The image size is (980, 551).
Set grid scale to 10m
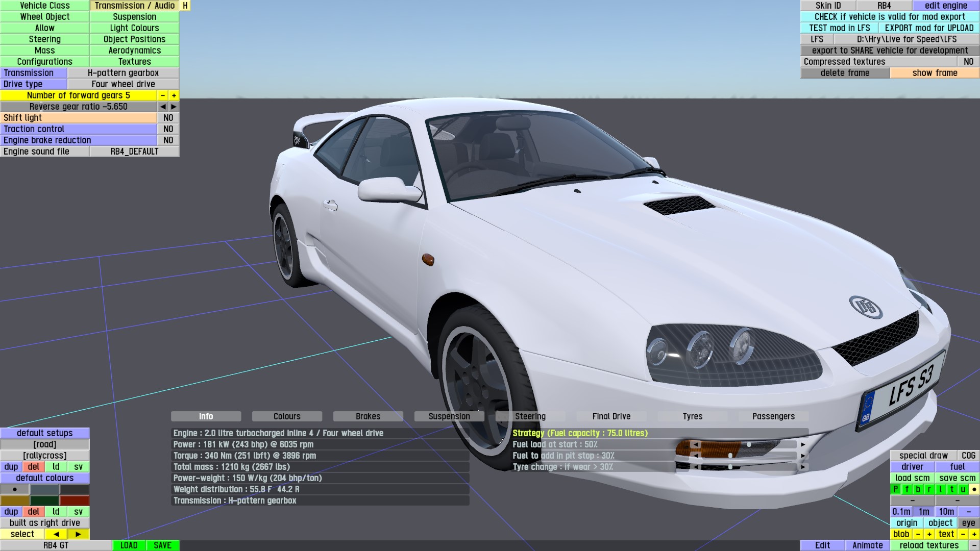(946, 512)
